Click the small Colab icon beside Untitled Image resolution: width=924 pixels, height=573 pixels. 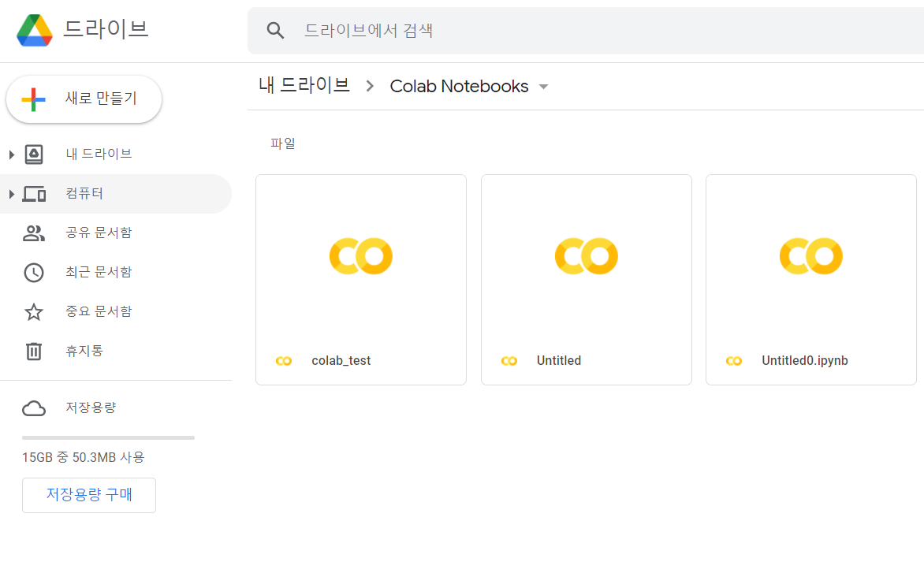(509, 361)
